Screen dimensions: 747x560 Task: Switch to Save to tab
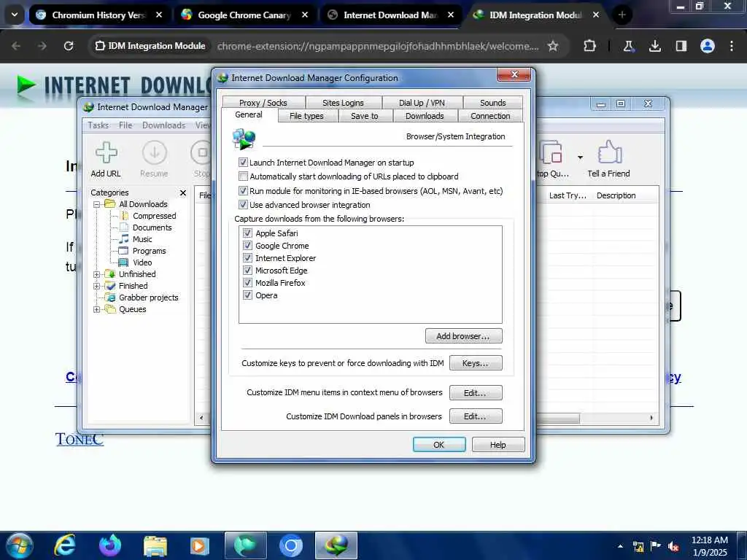[365, 116]
